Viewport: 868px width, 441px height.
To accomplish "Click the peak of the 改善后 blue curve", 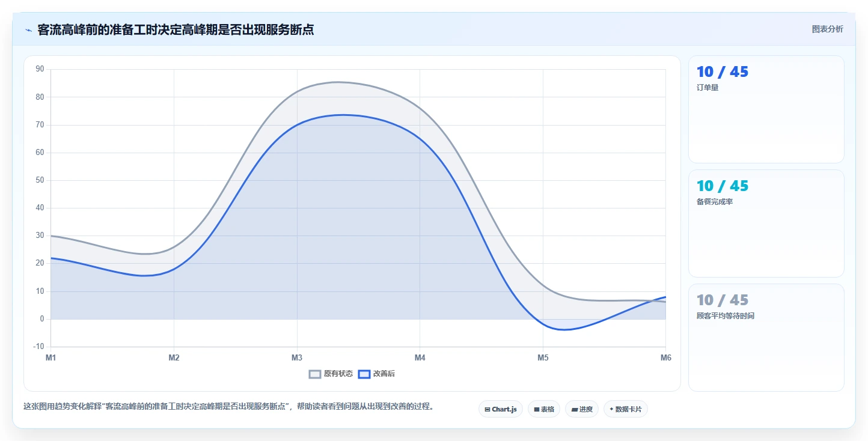I will click(x=343, y=115).
